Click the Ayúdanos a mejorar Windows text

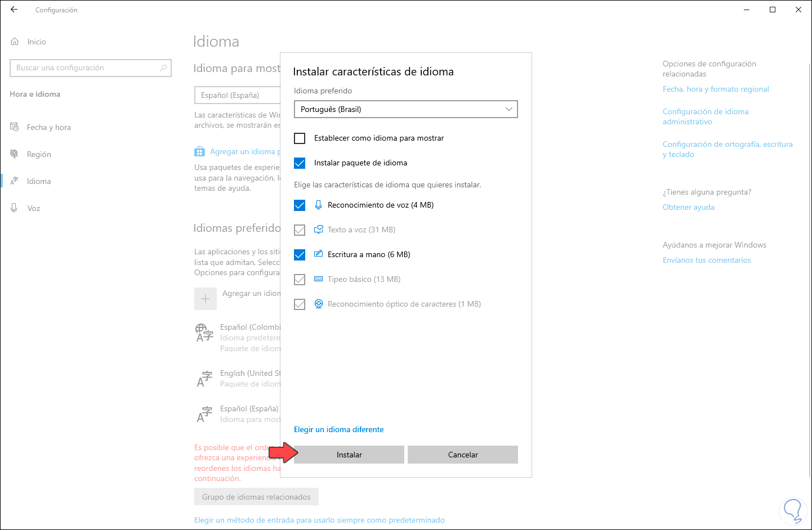[715, 245]
